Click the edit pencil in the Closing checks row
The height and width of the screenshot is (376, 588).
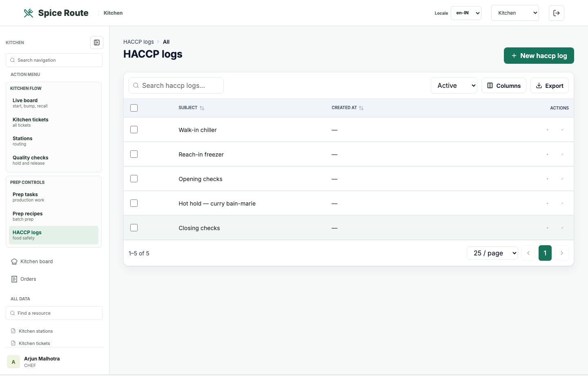coord(562,228)
